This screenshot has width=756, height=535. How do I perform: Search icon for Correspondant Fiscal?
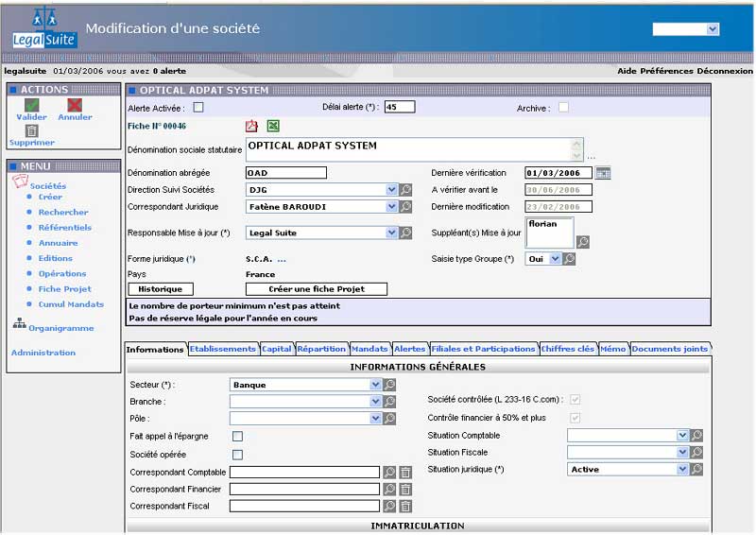click(389, 506)
